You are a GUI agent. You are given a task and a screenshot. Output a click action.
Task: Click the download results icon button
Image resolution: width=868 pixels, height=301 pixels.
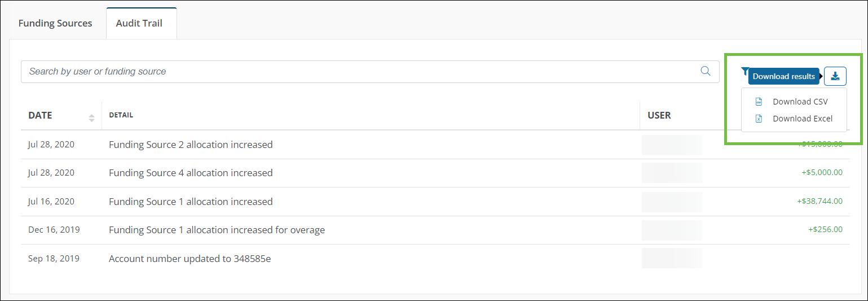[835, 76]
